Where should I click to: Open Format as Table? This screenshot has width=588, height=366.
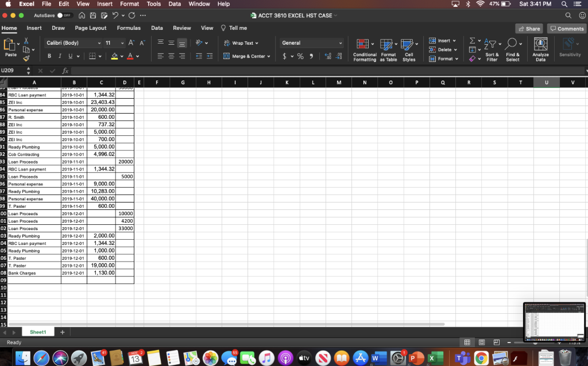[x=388, y=50]
